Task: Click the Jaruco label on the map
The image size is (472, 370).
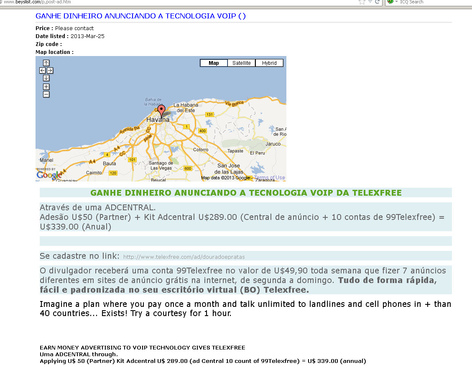Action: coord(273,144)
